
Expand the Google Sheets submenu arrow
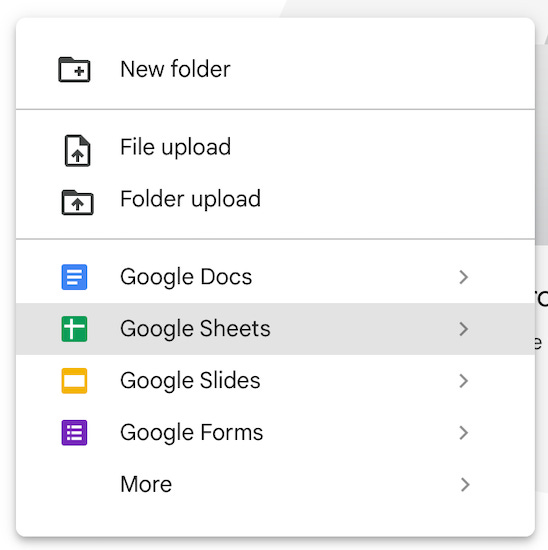464,329
